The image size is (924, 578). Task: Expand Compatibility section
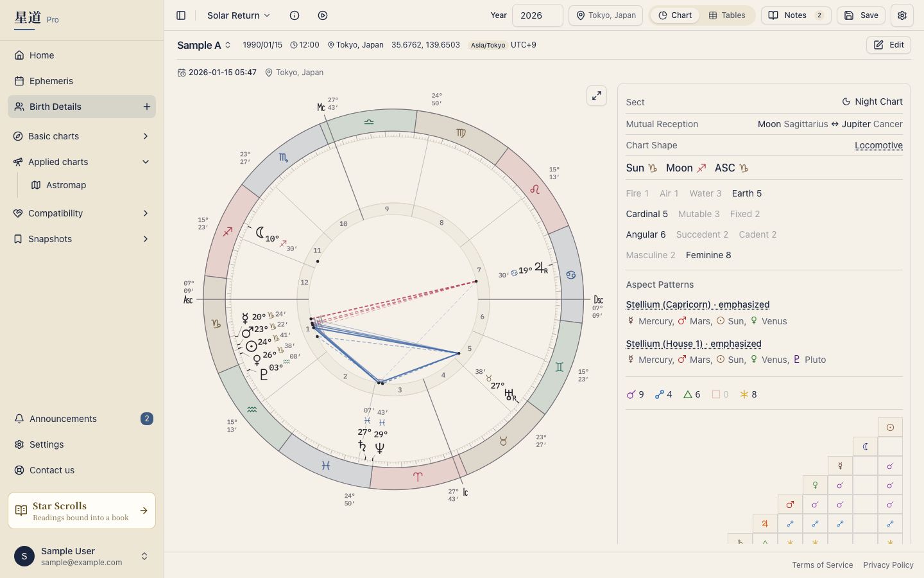point(81,213)
